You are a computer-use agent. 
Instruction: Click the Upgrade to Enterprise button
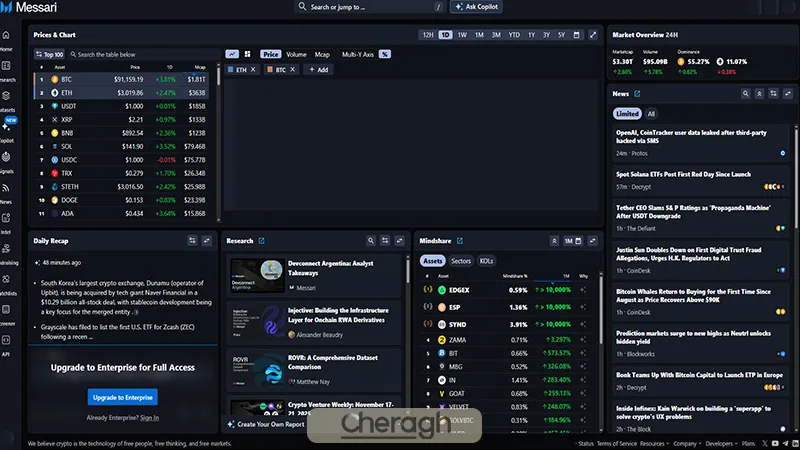click(x=122, y=397)
